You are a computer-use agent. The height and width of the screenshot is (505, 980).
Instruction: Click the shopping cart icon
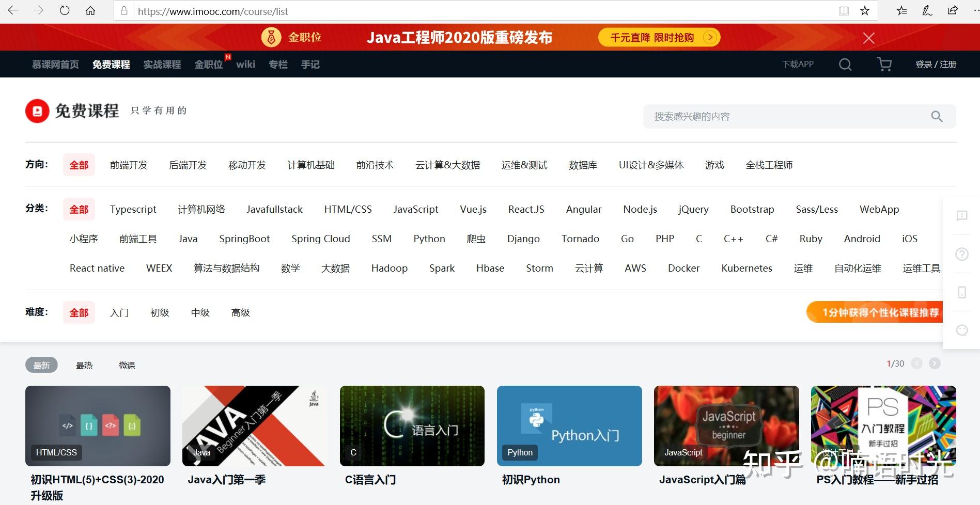point(883,64)
